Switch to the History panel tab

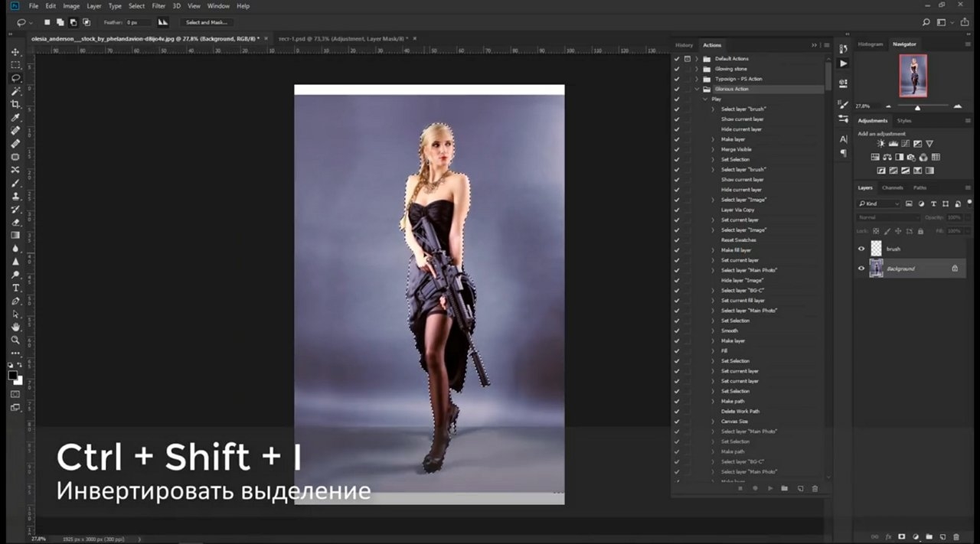tap(684, 45)
